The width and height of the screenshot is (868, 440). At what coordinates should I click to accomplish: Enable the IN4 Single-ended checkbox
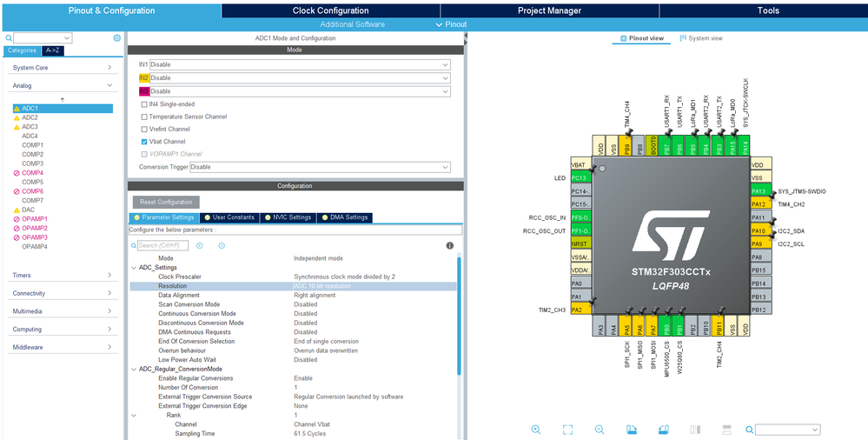(144, 104)
